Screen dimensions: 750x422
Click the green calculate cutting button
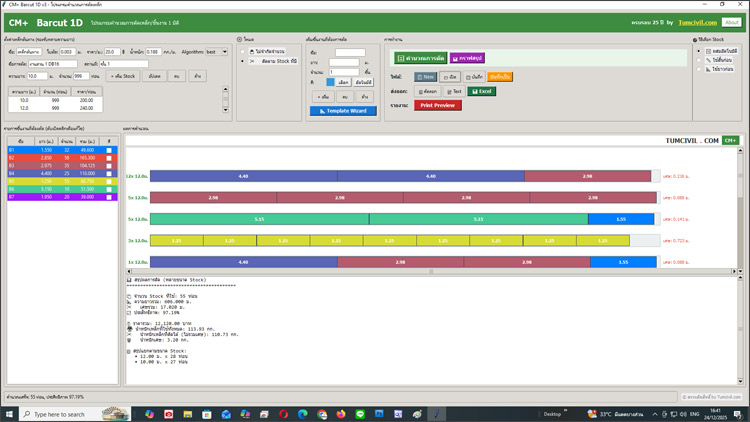(x=419, y=58)
